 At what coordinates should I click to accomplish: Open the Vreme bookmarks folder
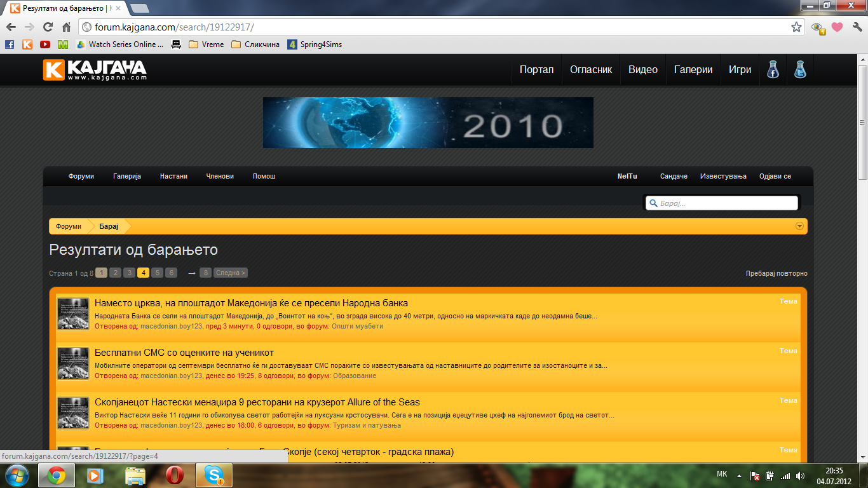pyautogui.click(x=207, y=44)
